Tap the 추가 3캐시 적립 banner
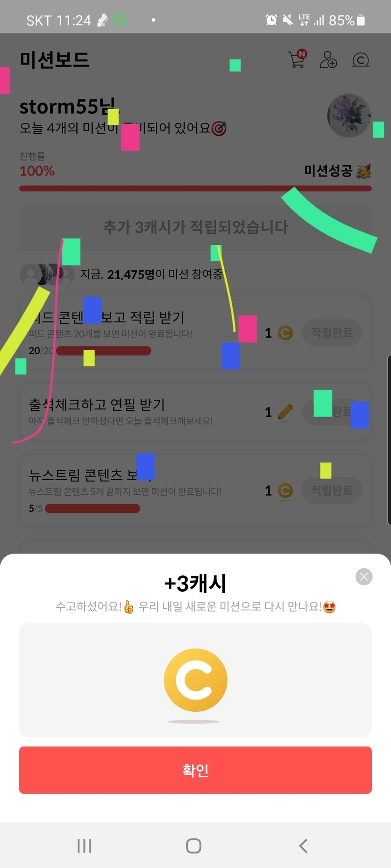This screenshot has width=391, height=868. point(195,227)
